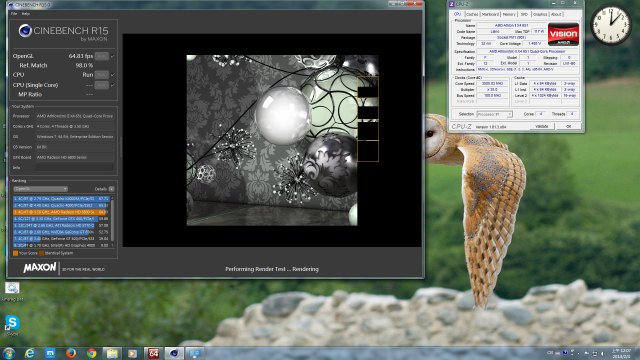Switch to the Memory tab in CPU-Z
The width and height of the screenshot is (640, 360).
point(509,14)
